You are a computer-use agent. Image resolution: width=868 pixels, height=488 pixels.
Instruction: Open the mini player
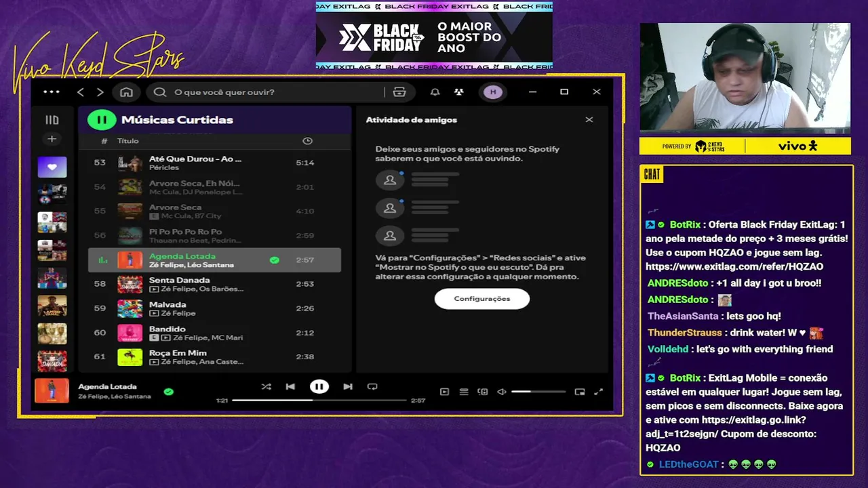pyautogui.click(x=580, y=392)
